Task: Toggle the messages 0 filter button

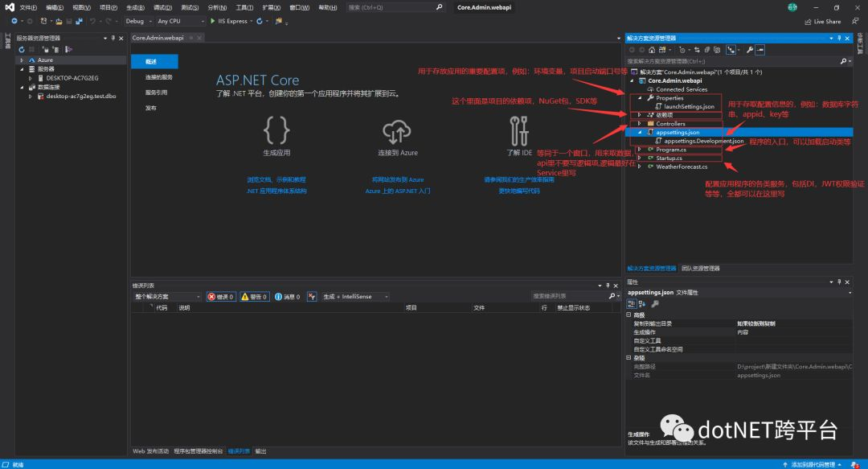Action: [287, 297]
